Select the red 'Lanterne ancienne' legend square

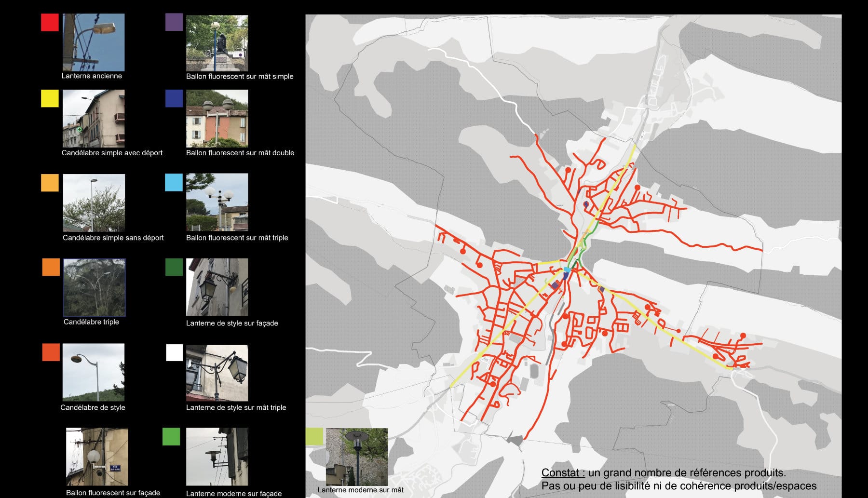point(49,21)
